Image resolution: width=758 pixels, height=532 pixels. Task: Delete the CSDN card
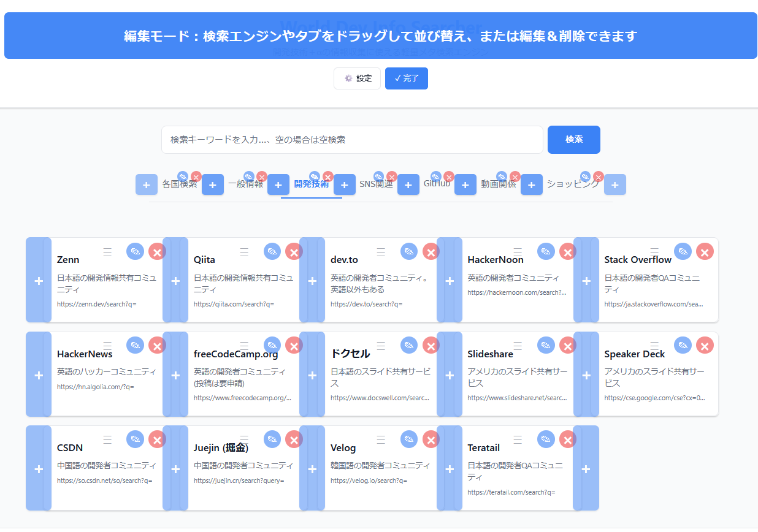158,439
